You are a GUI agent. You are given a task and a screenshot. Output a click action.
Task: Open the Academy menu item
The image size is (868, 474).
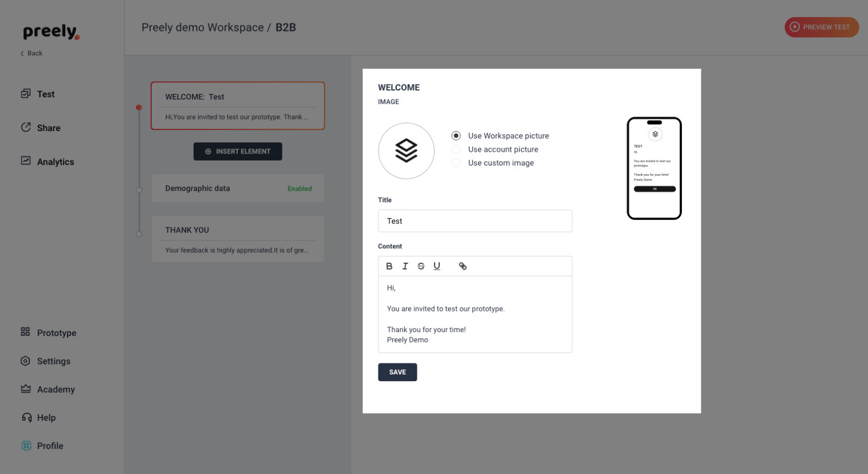48,389
